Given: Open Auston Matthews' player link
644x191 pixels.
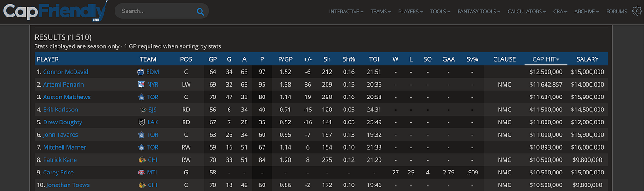Looking at the screenshot, I should pos(67,97).
